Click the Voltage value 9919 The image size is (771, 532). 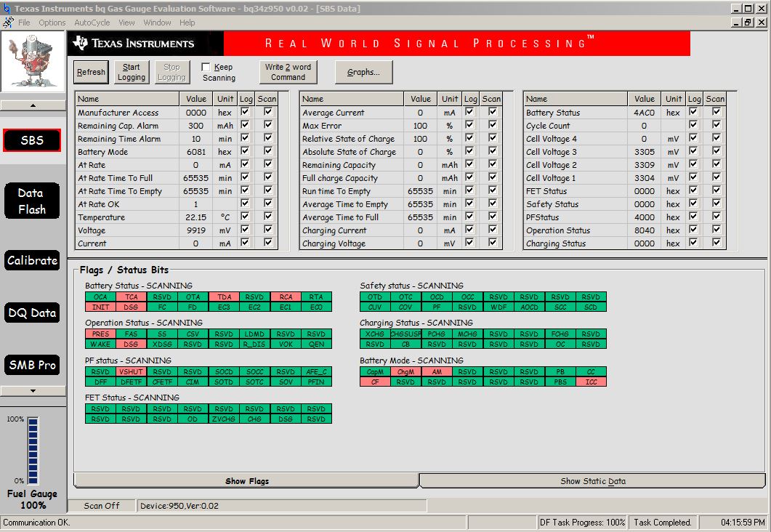195,230
